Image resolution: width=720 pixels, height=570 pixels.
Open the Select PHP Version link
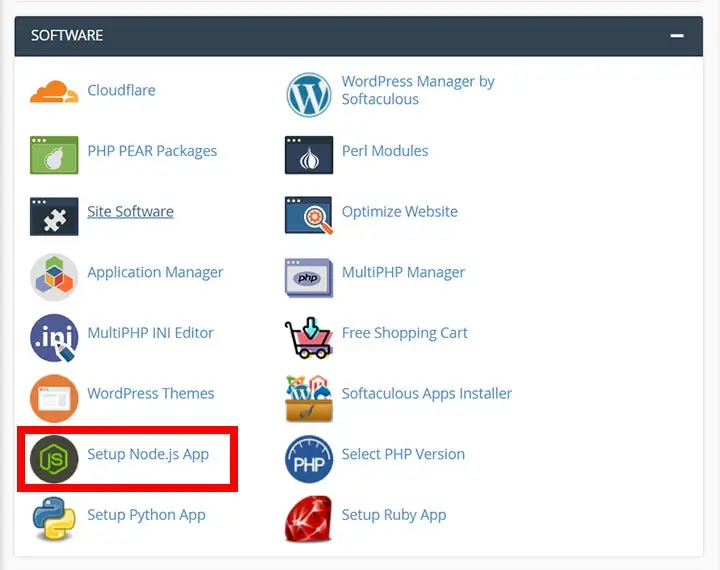pos(403,454)
